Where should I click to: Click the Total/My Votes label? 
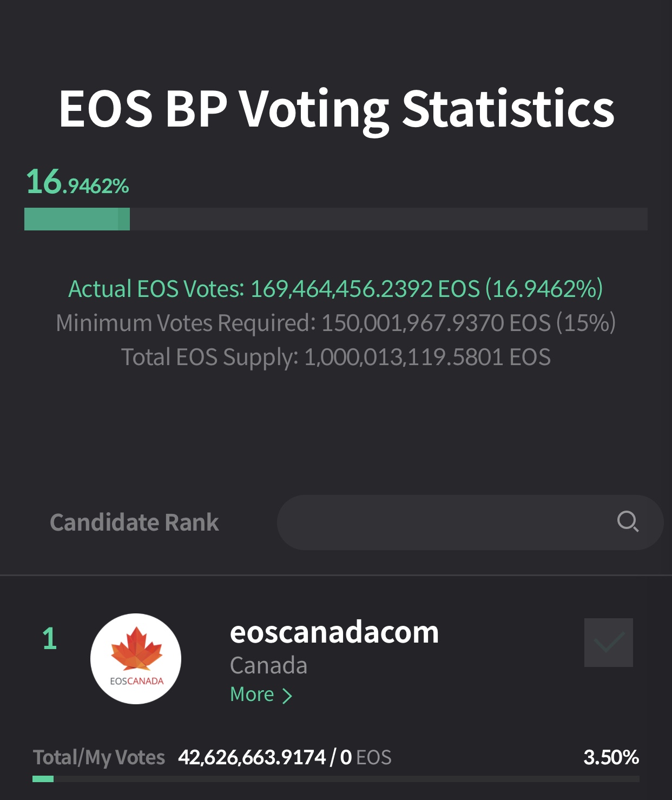pos(99,757)
